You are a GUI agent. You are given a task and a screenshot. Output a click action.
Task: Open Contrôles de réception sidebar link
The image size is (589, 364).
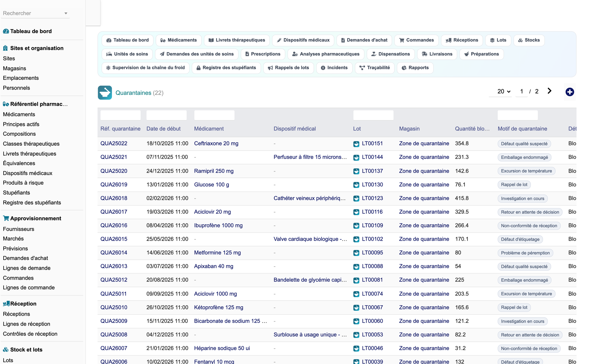pos(30,334)
